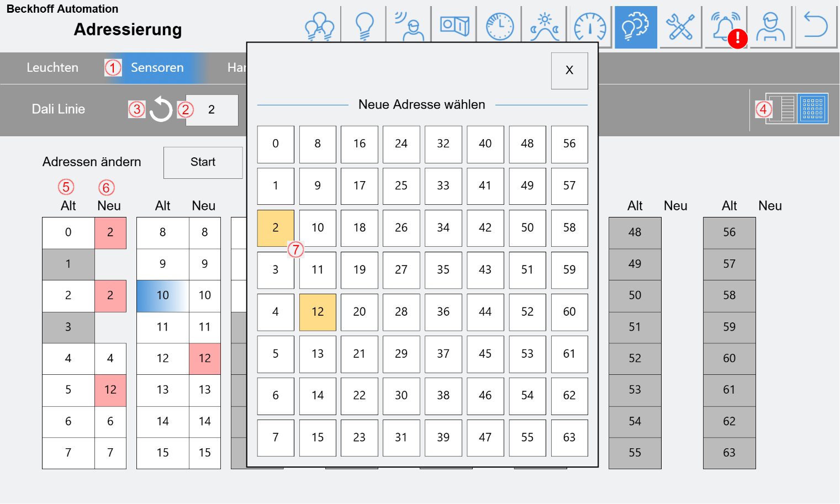Click the user login icon
Image resolution: width=840 pixels, height=504 pixels.
click(x=770, y=26)
